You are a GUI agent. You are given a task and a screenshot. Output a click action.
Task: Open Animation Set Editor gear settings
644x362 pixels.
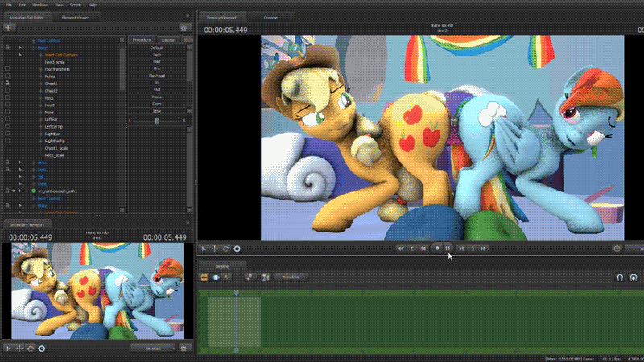click(x=184, y=27)
